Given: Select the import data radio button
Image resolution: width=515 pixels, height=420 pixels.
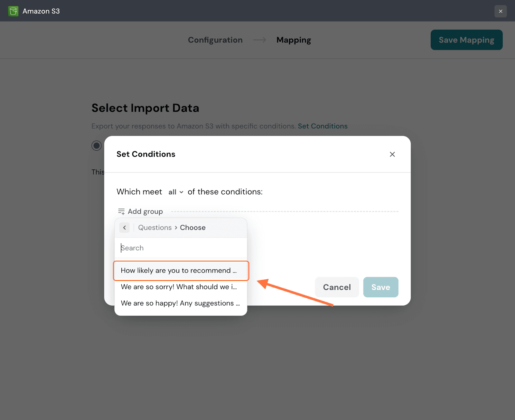Looking at the screenshot, I should pyautogui.click(x=97, y=145).
